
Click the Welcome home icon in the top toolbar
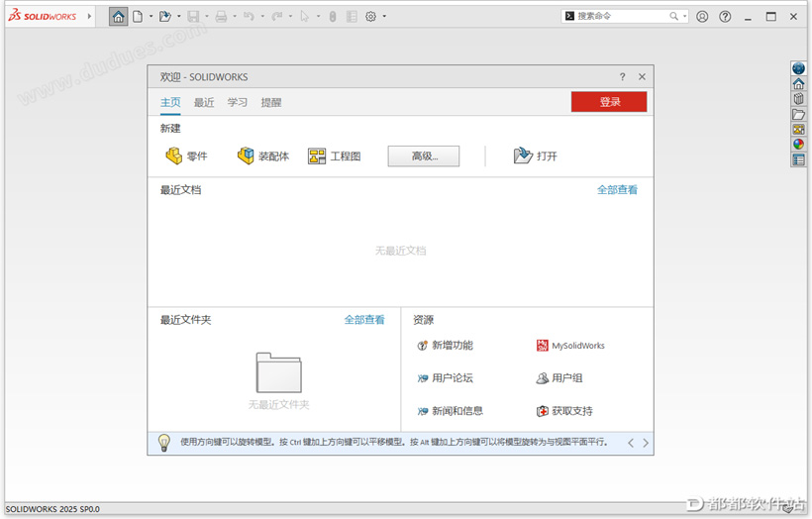[118, 17]
